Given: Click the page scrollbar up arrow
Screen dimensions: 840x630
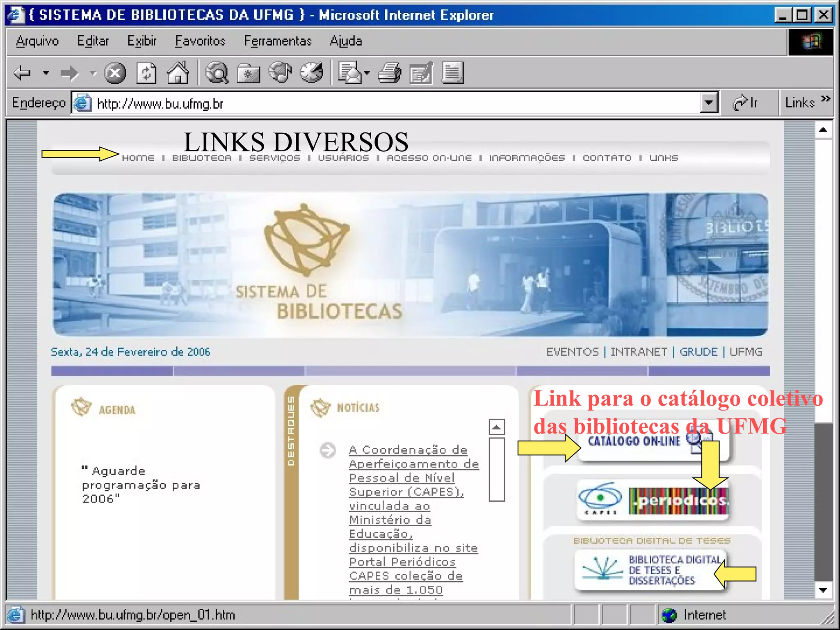Looking at the screenshot, I should coord(823,130).
